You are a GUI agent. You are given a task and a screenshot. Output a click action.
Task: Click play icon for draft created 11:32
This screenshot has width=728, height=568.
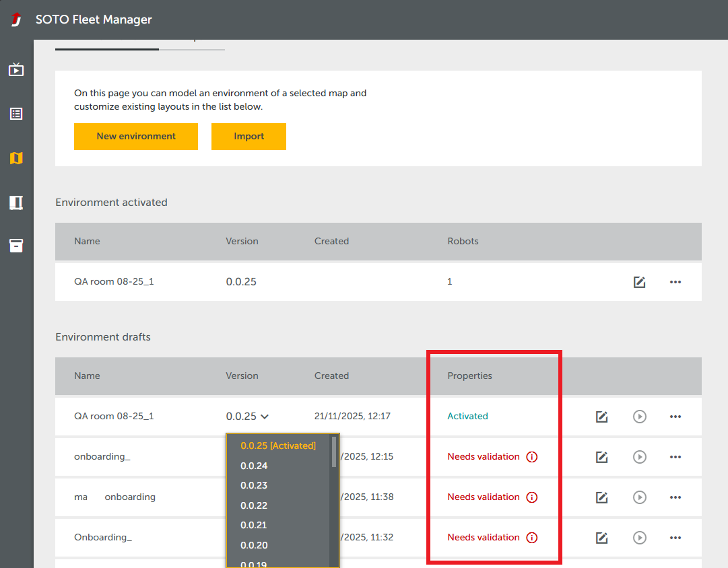coord(639,538)
